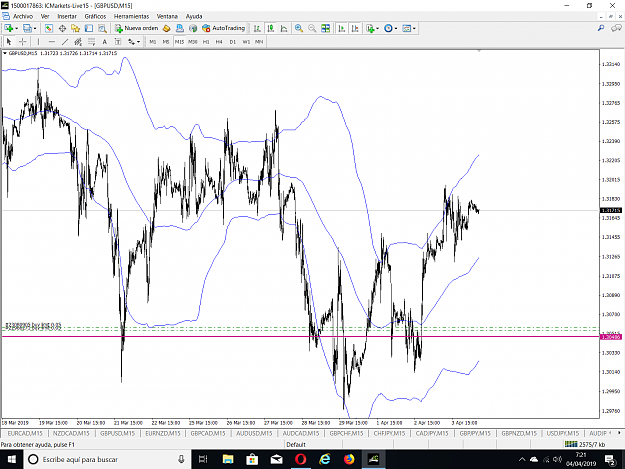Select the cursor arrow tool
Image resolution: width=625 pixels, height=469 pixels.
pos(9,41)
